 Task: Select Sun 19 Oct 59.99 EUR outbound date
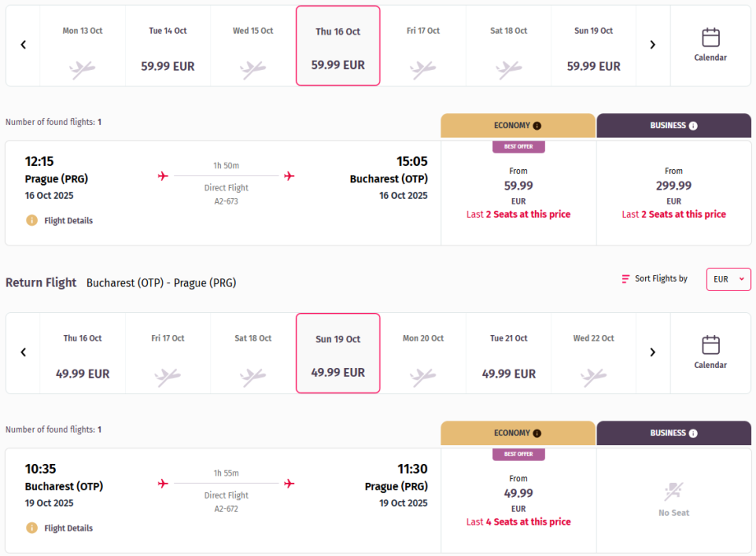coord(593,48)
